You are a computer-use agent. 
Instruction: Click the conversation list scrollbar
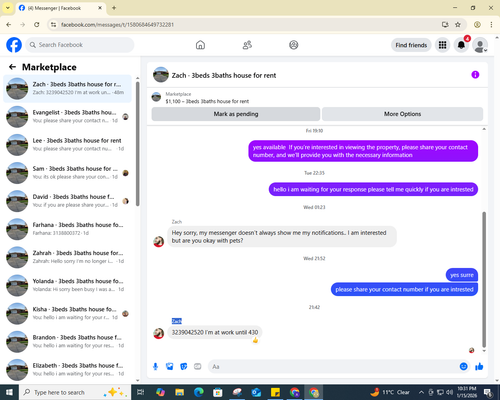tap(137, 143)
